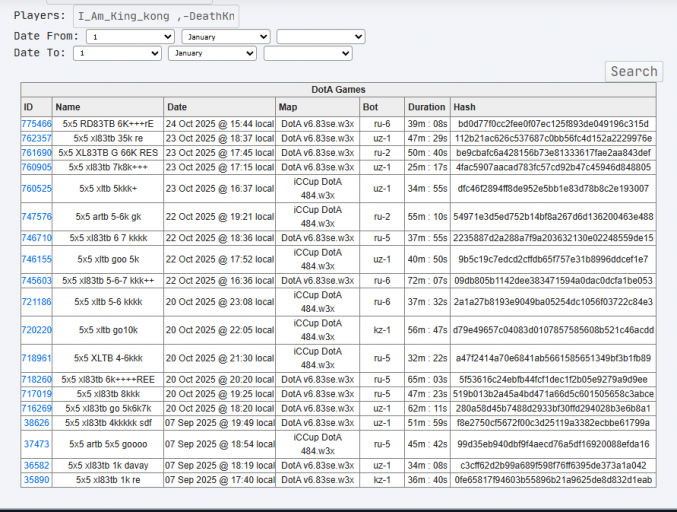Select hash starting with 0fe65817f946
677x512 pixels.
click(553, 480)
